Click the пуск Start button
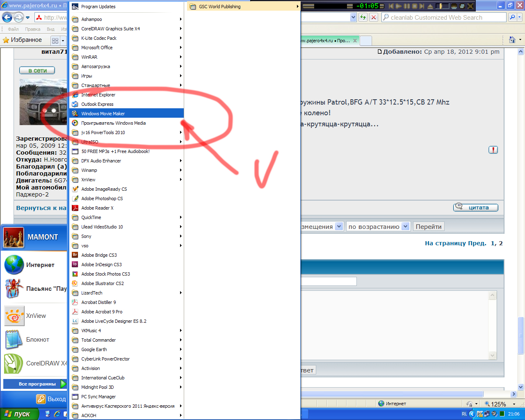 pyautogui.click(x=19, y=414)
